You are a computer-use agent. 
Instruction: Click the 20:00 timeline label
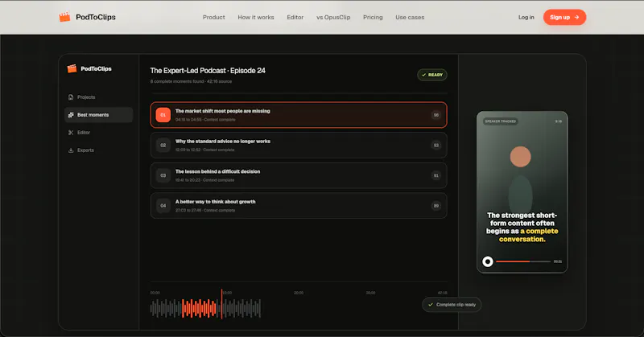299,293
